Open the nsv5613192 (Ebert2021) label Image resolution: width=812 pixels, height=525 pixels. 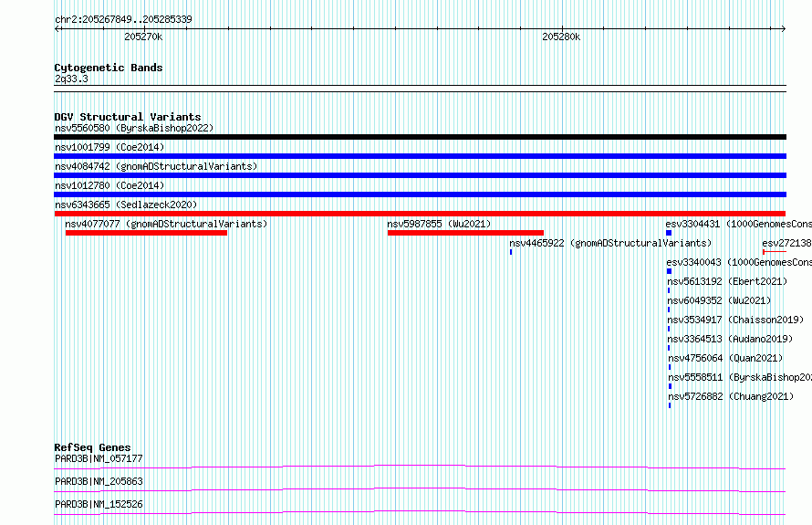[727, 281]
